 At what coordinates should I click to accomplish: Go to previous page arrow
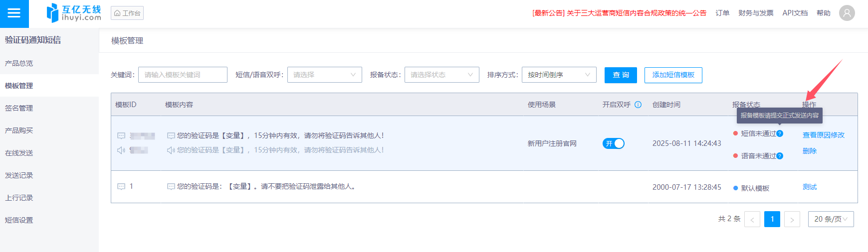(752, 219)
